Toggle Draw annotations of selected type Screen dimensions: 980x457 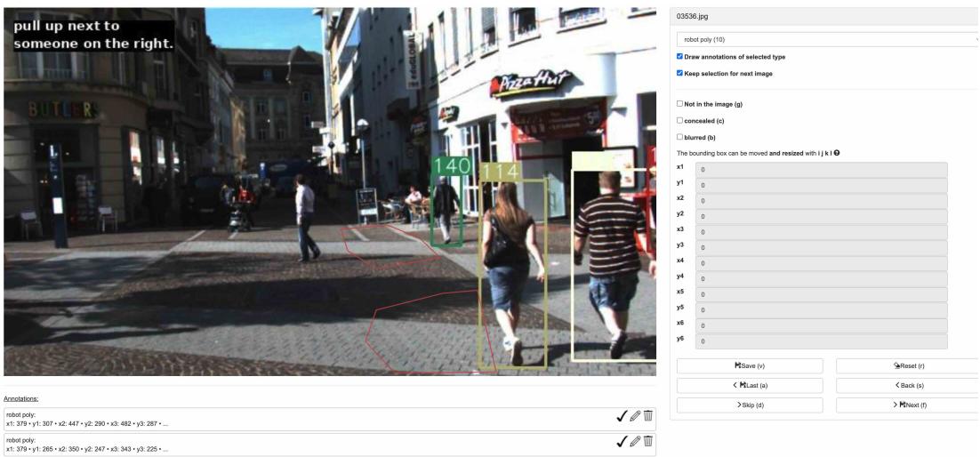tap(680, 56)
